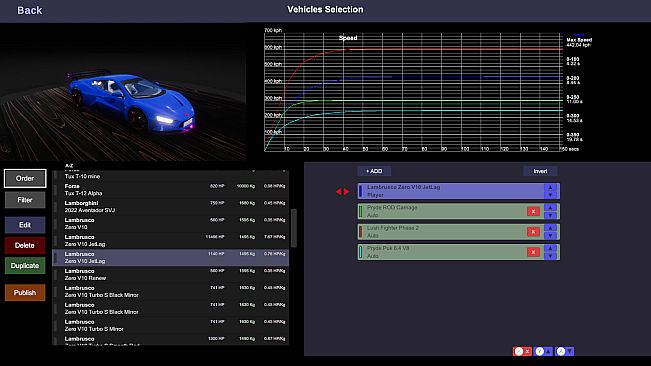Viewport: 651px width, 366px height.
Task: Click the A down-arrow controller hint icon
Action: [565, 351]
